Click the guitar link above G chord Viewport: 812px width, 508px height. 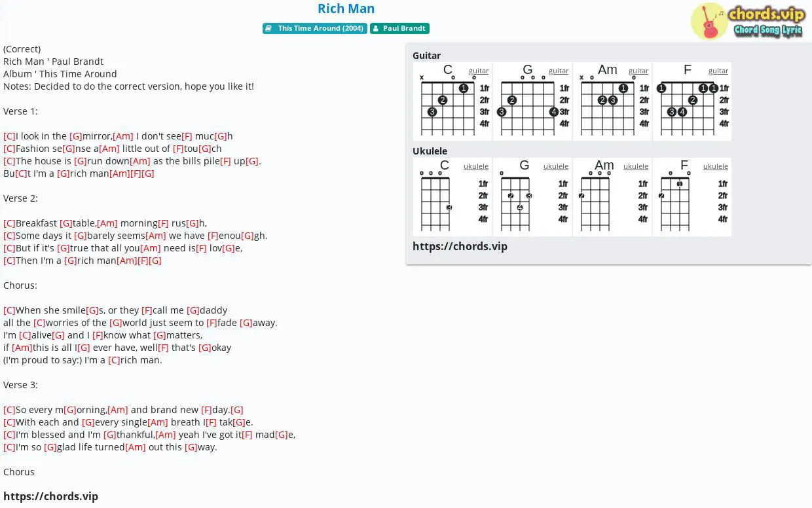[559, 71]
